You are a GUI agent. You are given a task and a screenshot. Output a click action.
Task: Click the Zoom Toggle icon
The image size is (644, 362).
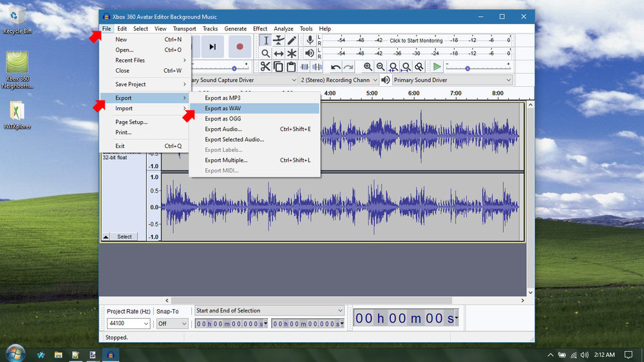coord(419,66)
